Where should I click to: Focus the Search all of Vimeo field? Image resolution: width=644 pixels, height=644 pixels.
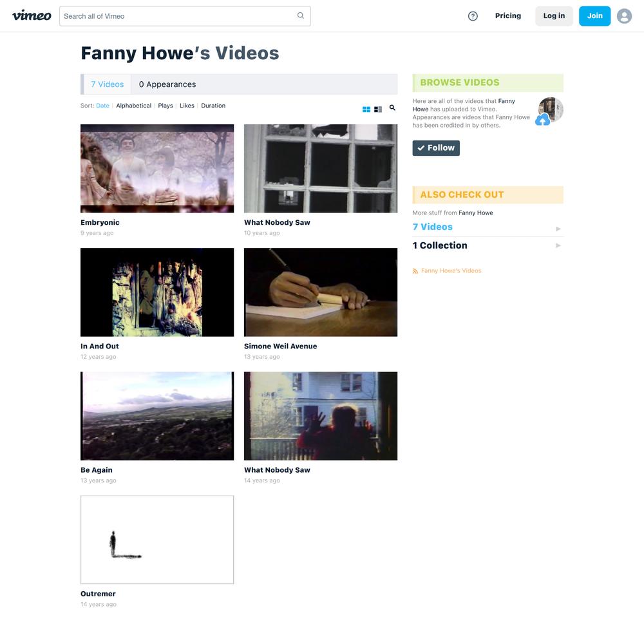185,16
